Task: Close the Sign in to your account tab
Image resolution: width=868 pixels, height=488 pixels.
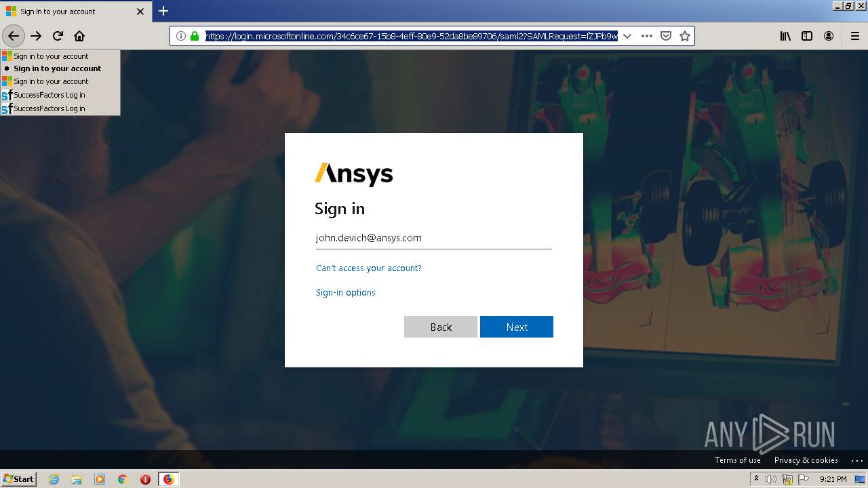Action: [x=140, y=12]
